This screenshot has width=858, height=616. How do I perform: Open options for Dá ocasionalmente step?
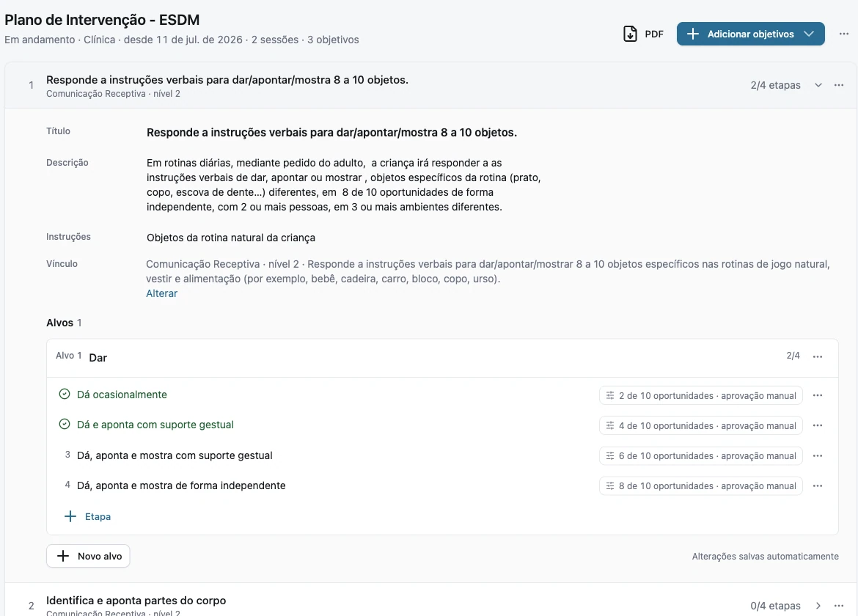818,395
